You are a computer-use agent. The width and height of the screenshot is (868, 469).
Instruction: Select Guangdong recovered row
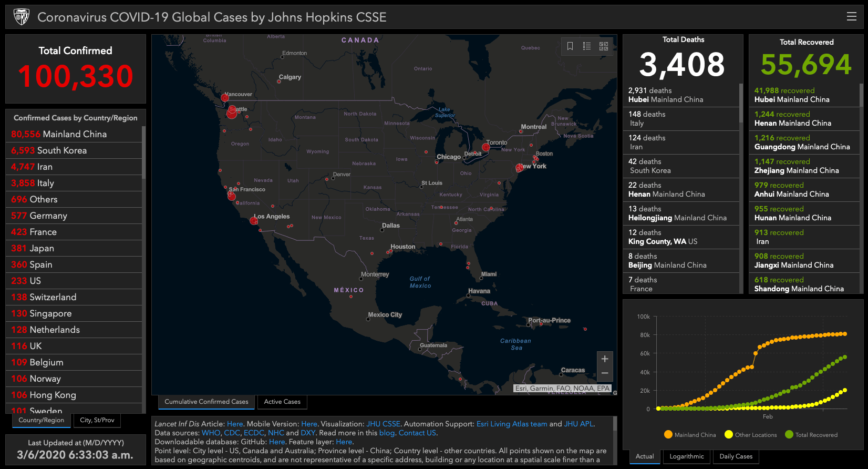tap(804, 142)
